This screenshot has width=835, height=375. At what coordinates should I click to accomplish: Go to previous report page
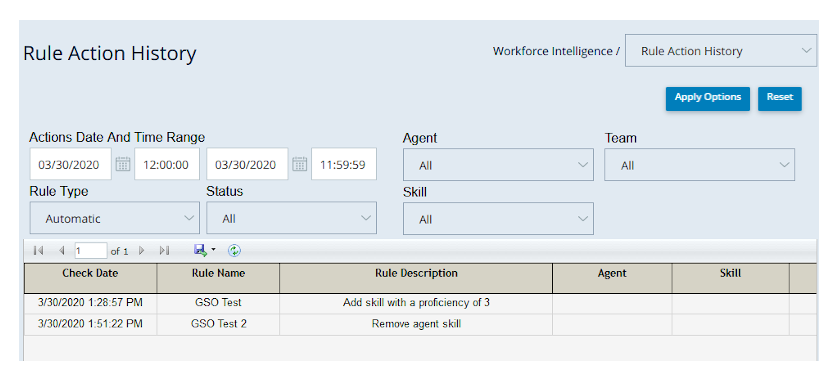click(x=61, y=250)
